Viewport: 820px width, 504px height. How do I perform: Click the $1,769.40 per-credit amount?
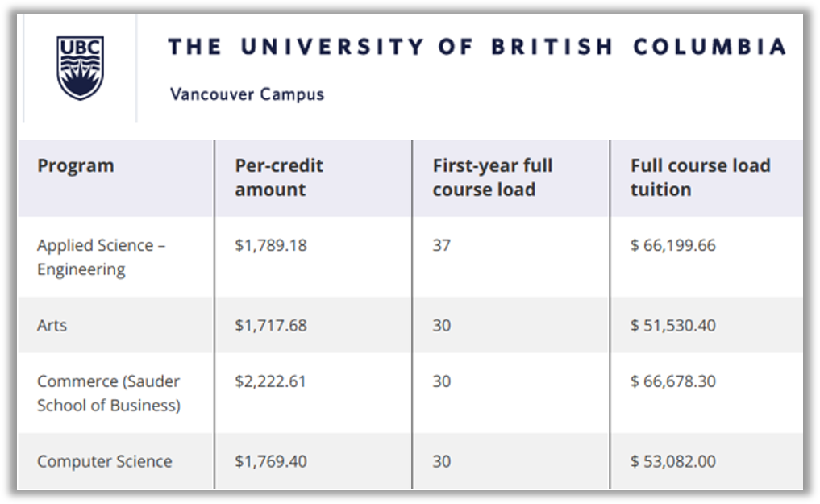(x=270, y=461)
